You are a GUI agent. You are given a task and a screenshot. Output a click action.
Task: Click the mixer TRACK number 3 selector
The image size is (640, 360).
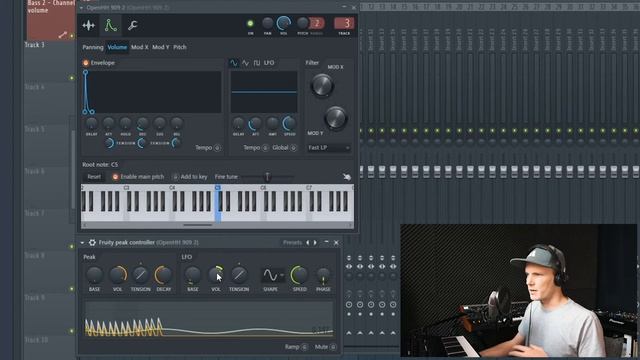click(344, 23)
